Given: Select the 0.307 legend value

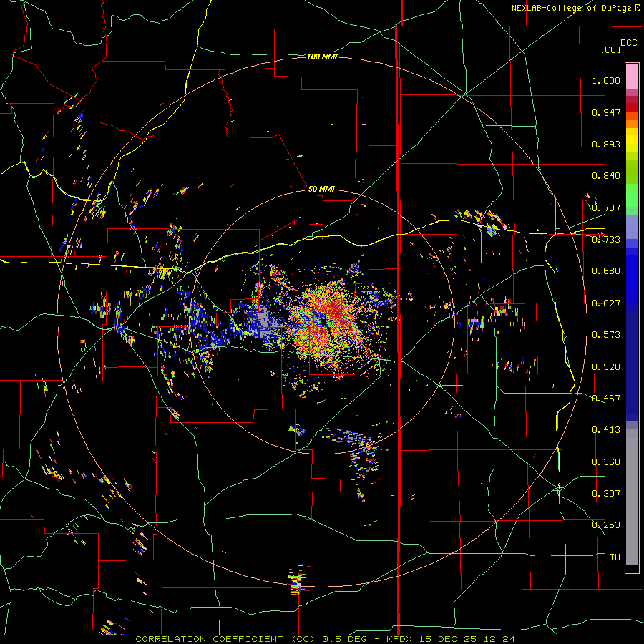Looking at the screenshot, I should (x=606, y=494).
